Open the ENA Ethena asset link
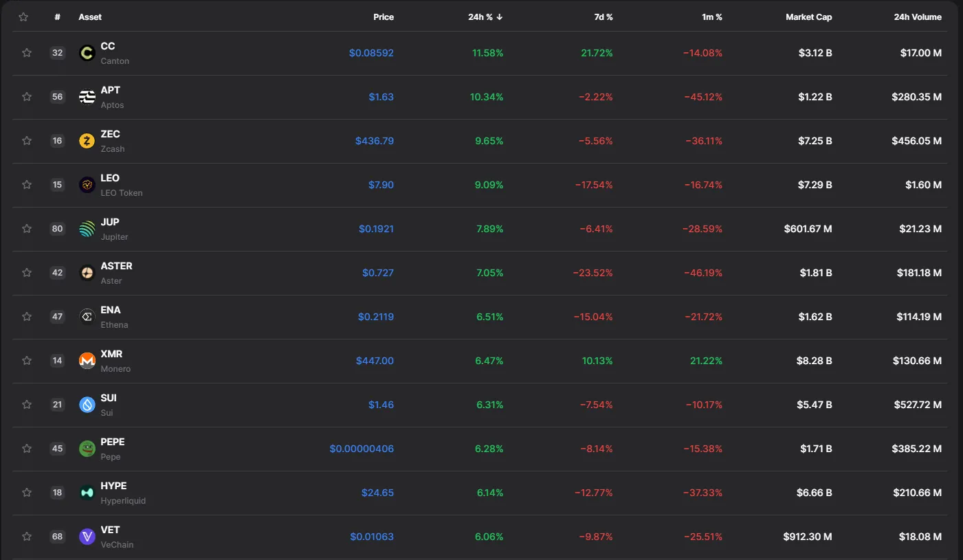 point(111,310)
